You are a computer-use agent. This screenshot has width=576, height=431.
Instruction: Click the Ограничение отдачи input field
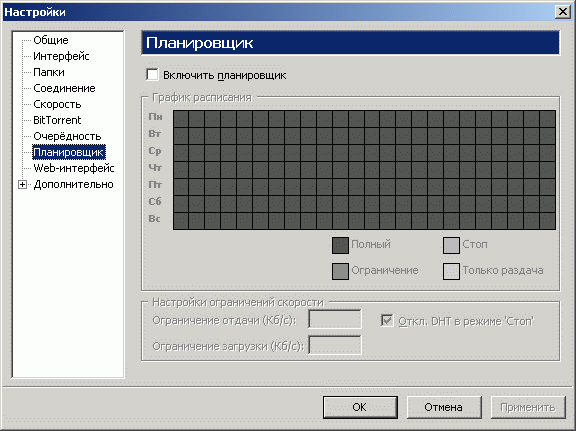[x=335, y=319]
